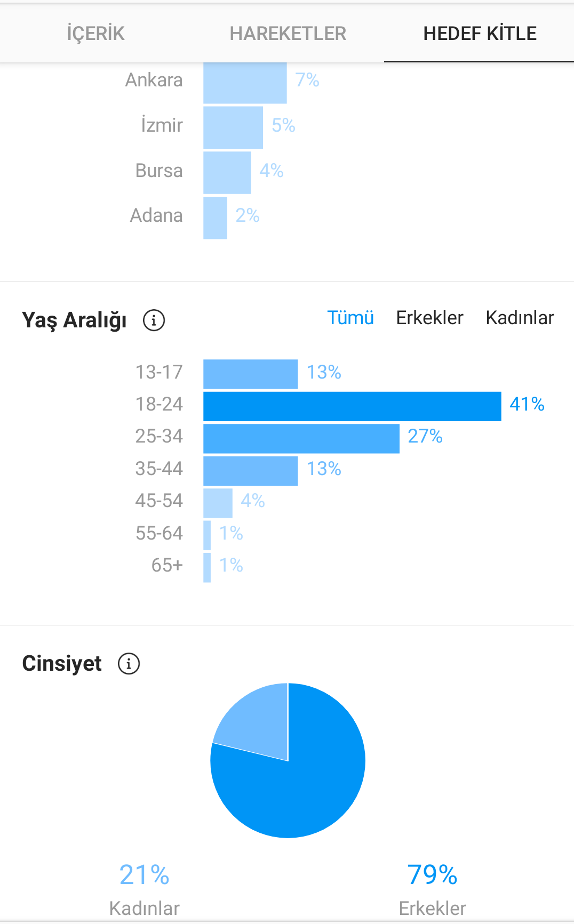
Task: Tap the 45-54 age bar
Action: tap(218, 503)
